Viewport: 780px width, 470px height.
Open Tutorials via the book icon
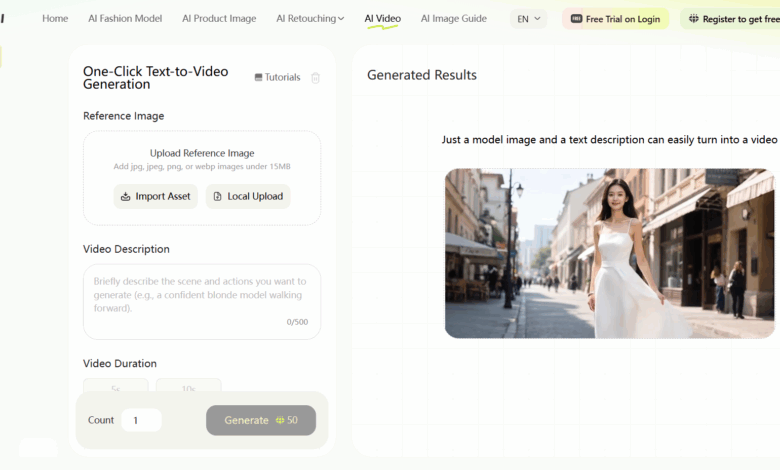(x=259, y=78)
